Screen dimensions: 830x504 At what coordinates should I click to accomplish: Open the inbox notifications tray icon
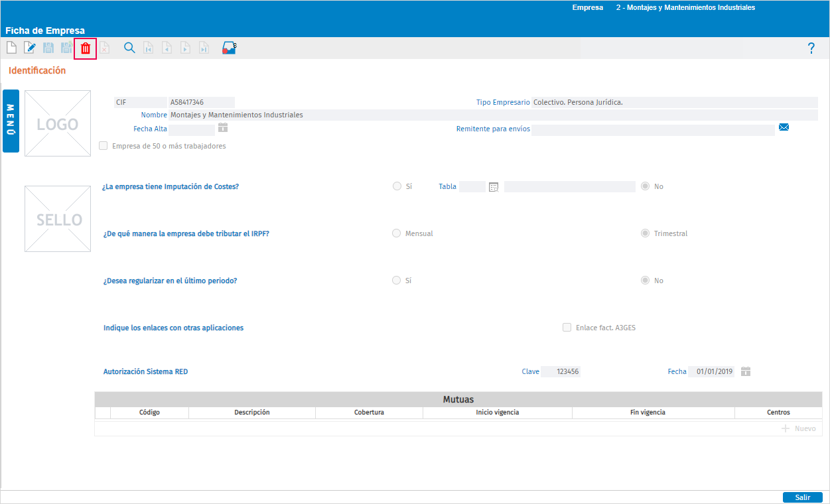[x=230, y=48]
